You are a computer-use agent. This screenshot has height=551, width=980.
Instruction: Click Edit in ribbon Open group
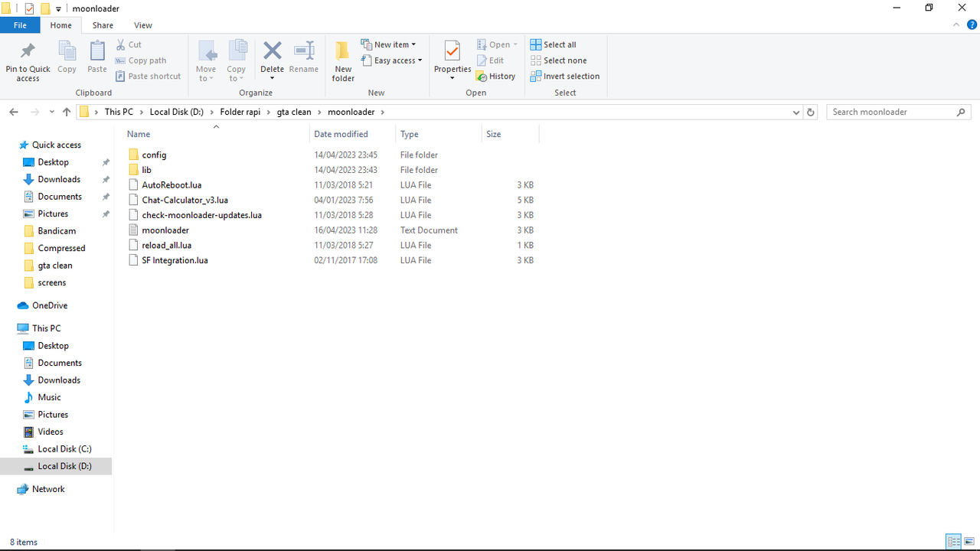click(x=490, y=60)
